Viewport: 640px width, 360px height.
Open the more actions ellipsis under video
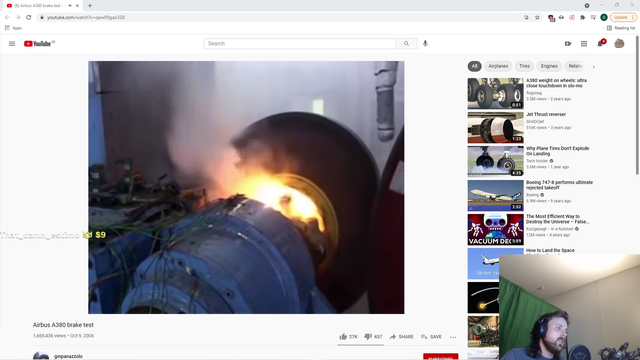[453, 337]
